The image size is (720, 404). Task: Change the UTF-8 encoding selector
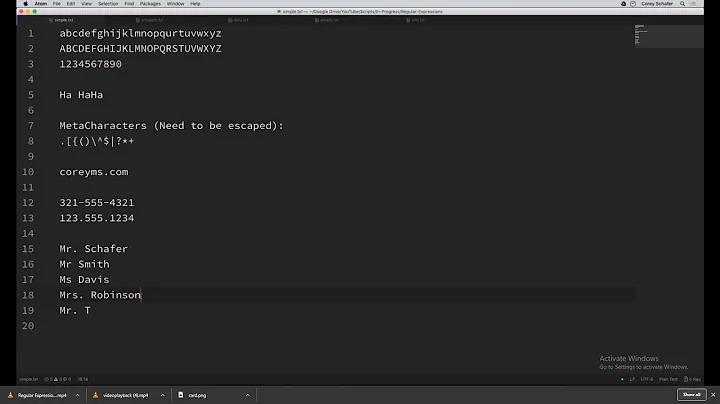pos(647,379)
